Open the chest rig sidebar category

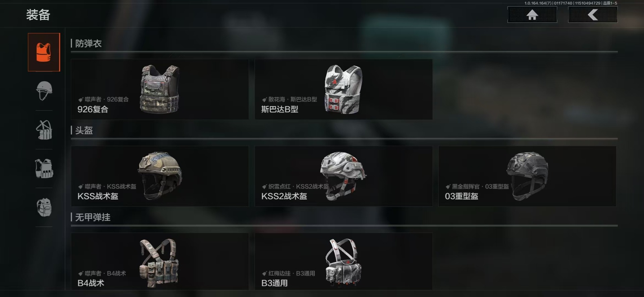pos(44,130)
